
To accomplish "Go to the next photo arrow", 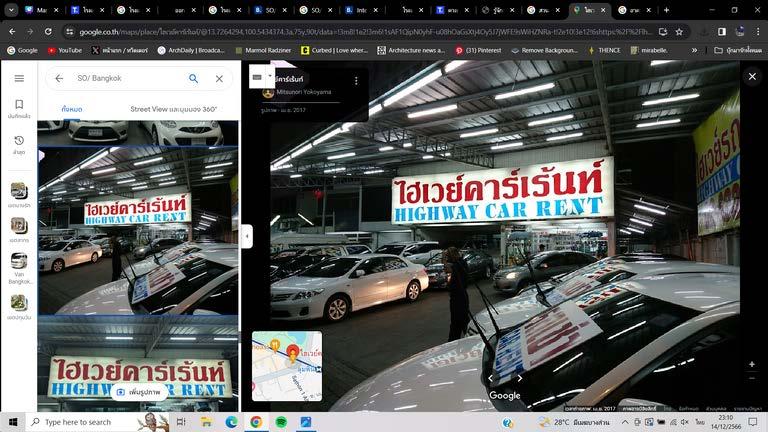I will point(520,378).
